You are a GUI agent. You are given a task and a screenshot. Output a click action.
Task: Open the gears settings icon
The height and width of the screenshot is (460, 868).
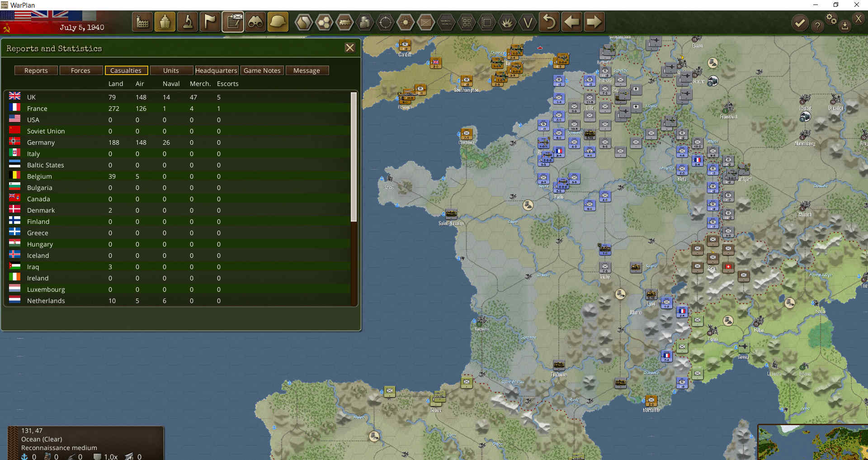click(x=831, y=19)
